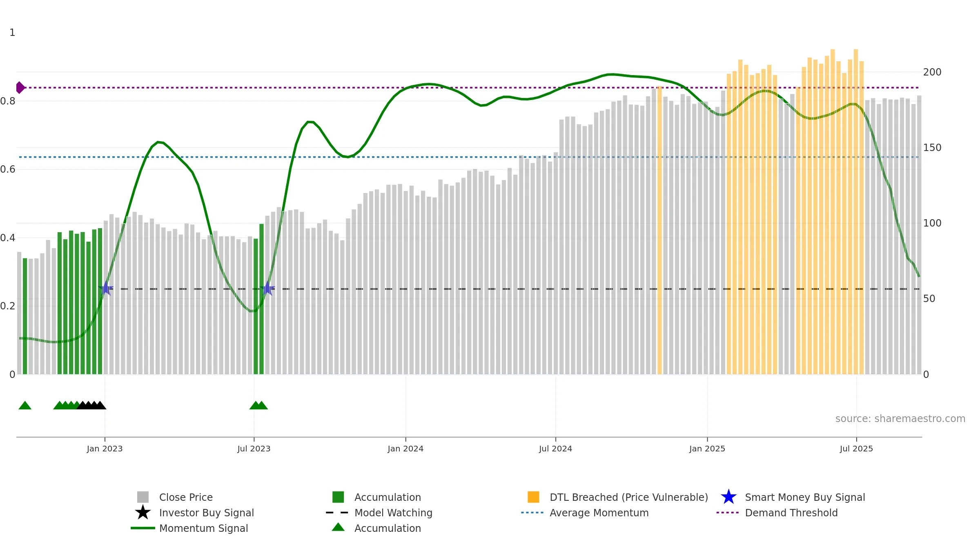This screenshot has width=980, height=551.
Task: Click the Jan 2024 axis label
Action: click(x=405, y=449)
